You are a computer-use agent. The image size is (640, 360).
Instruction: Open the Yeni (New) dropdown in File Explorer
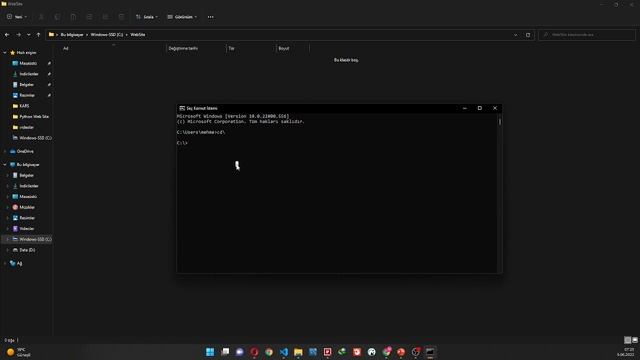pyautogui.click(x=17, y=17)
